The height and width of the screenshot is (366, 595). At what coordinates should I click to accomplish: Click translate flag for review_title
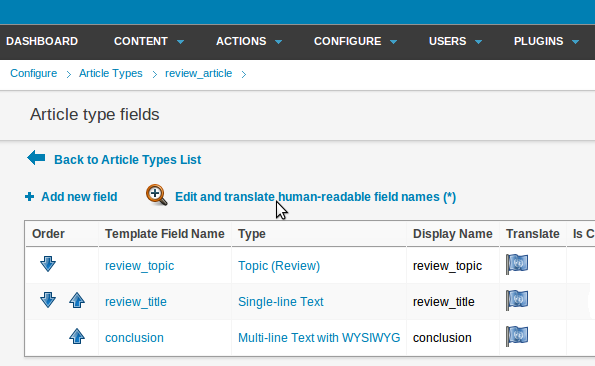(x=517, y=300)
